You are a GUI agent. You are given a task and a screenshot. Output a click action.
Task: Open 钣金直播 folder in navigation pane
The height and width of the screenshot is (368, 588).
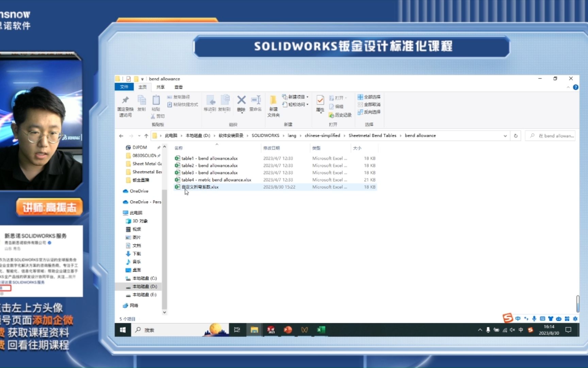tap(137, 180)
